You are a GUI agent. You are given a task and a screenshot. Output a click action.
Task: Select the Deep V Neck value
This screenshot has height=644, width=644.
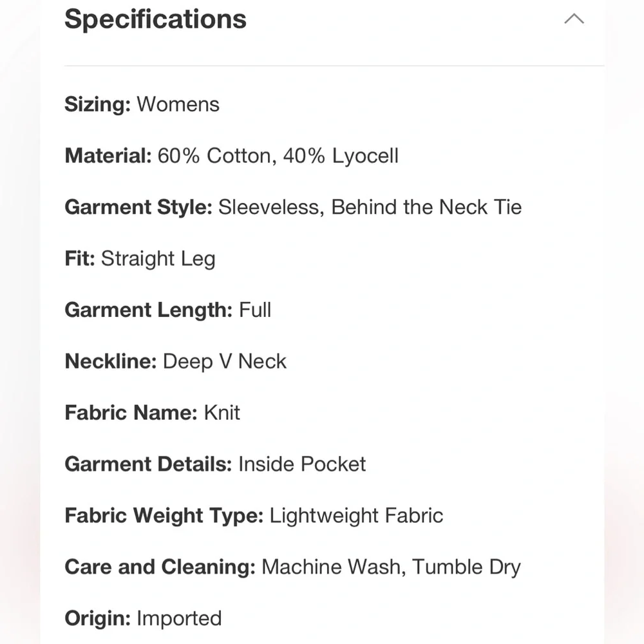tap(225, 361)
